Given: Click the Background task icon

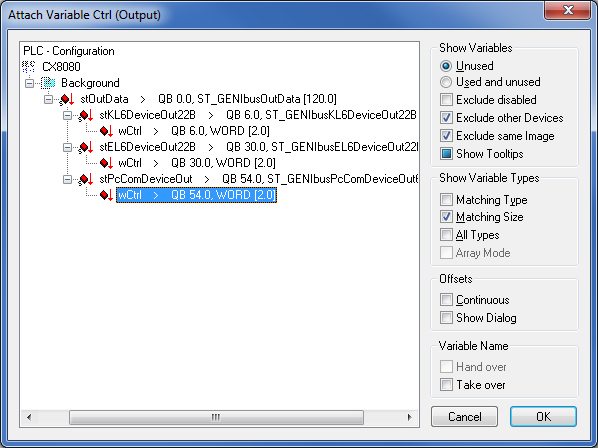Looking at the screenshot, I should click(48, 83).
